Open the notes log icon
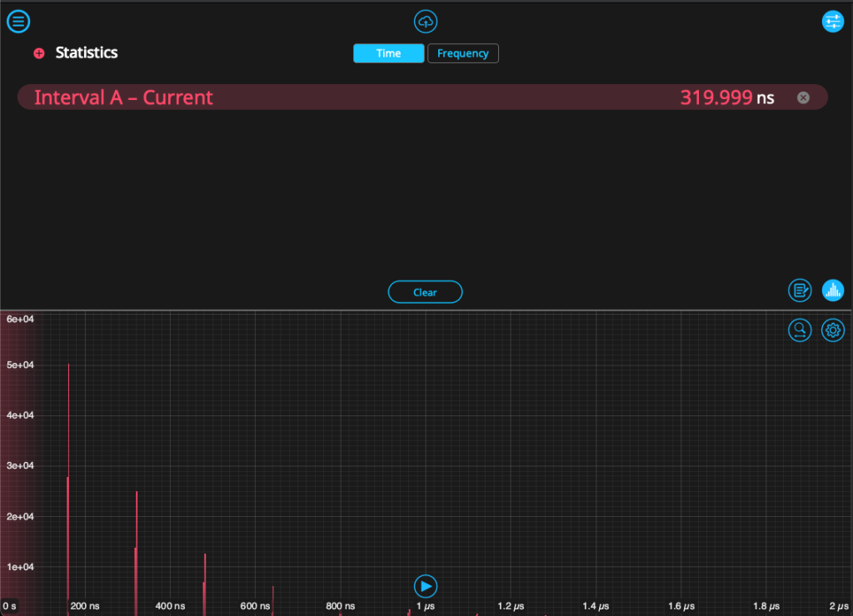The width and height of the screenshot is (853, 616). pos(800,291)
